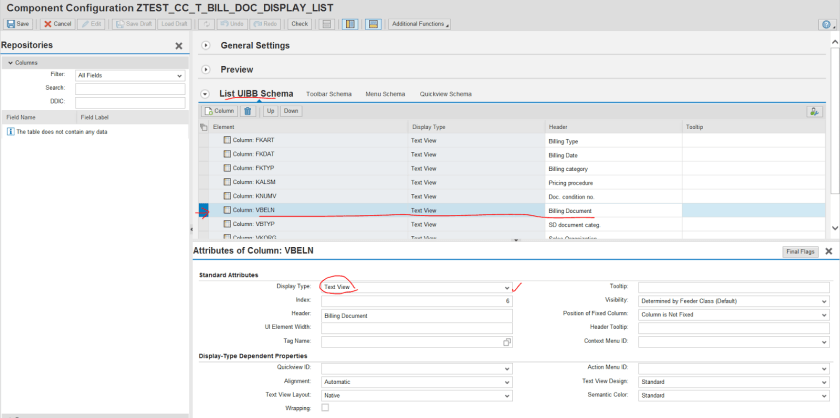Click the Check button
Image resolution: width=840 pixels, height=418 pixels.
pos(299,23)
